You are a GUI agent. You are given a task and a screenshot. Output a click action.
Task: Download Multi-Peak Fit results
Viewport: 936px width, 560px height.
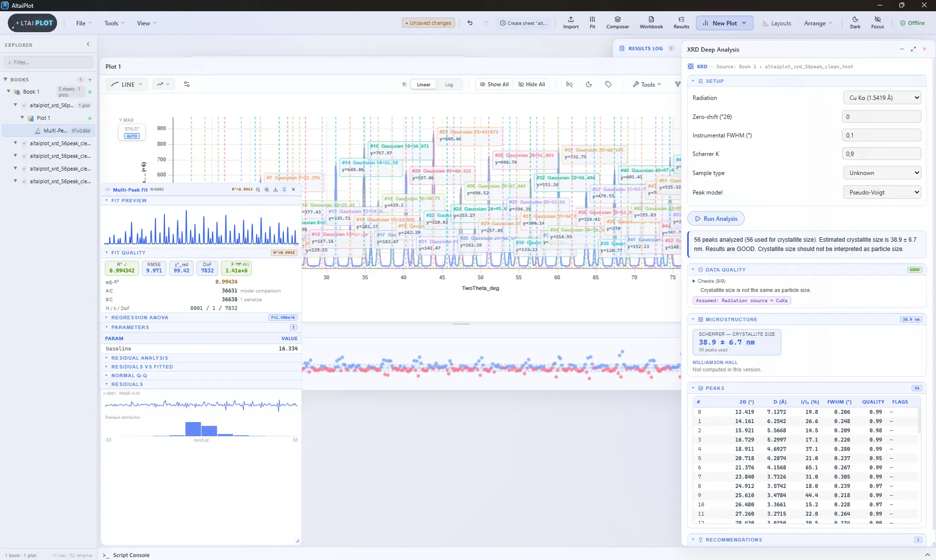point(276,190)
